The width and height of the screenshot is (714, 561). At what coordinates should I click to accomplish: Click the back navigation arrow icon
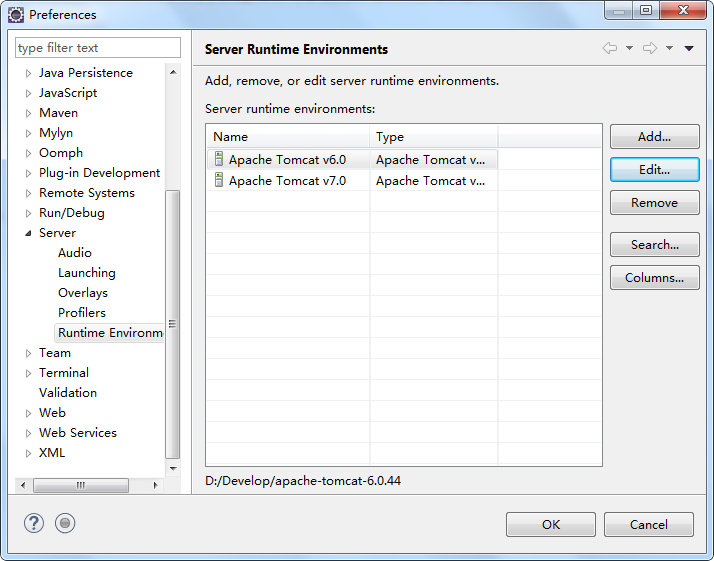pos(610,48)
